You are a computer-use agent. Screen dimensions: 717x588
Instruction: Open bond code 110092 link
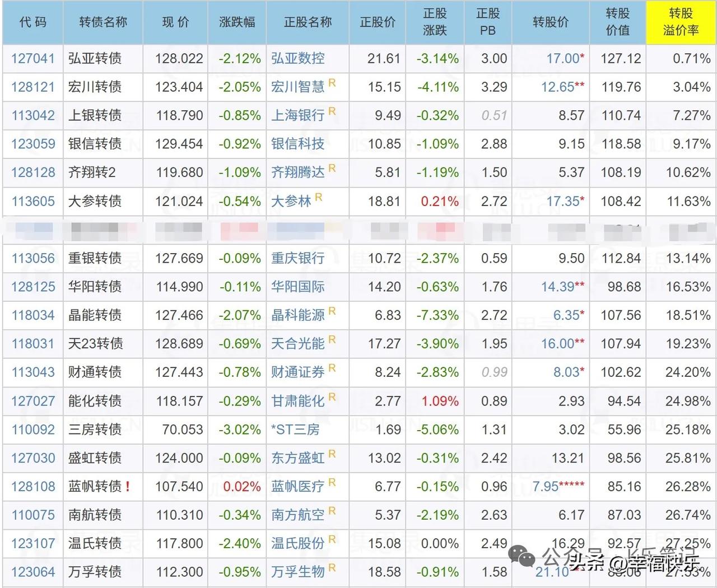(x=33, y=430)
